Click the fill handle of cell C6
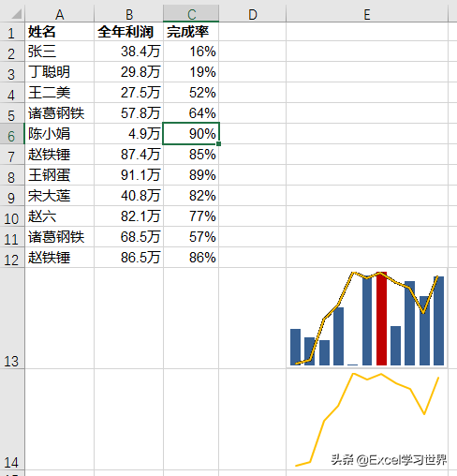 [x=219, y=143]
